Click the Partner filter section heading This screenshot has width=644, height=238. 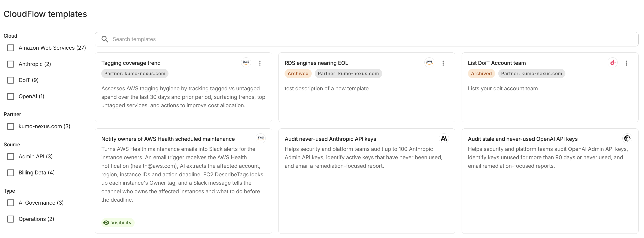(x=12, y=114)
